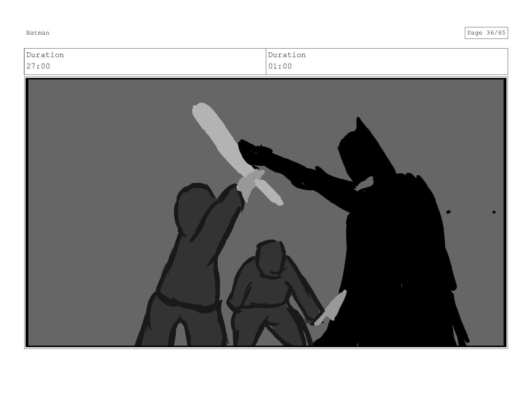Screen dimensions: 532x411
Task: Select the 01:00 duration value
Action: click(280, 66)
